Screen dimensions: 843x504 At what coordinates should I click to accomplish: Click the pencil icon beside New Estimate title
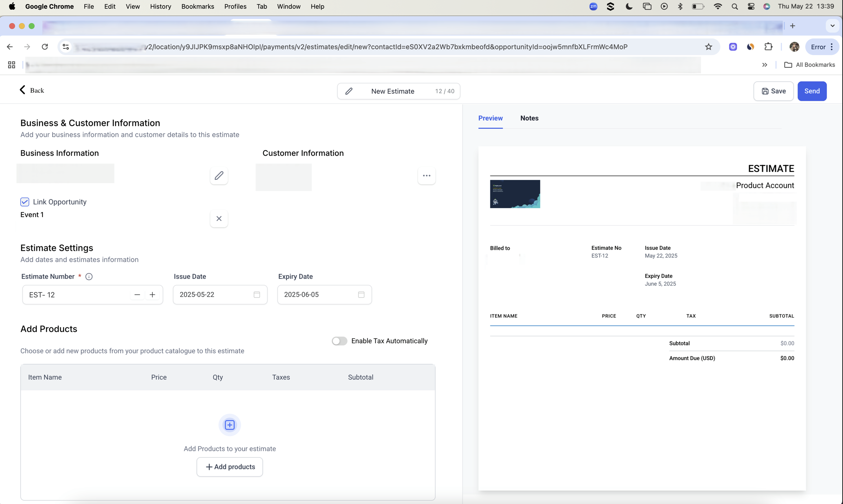(349, 91)
